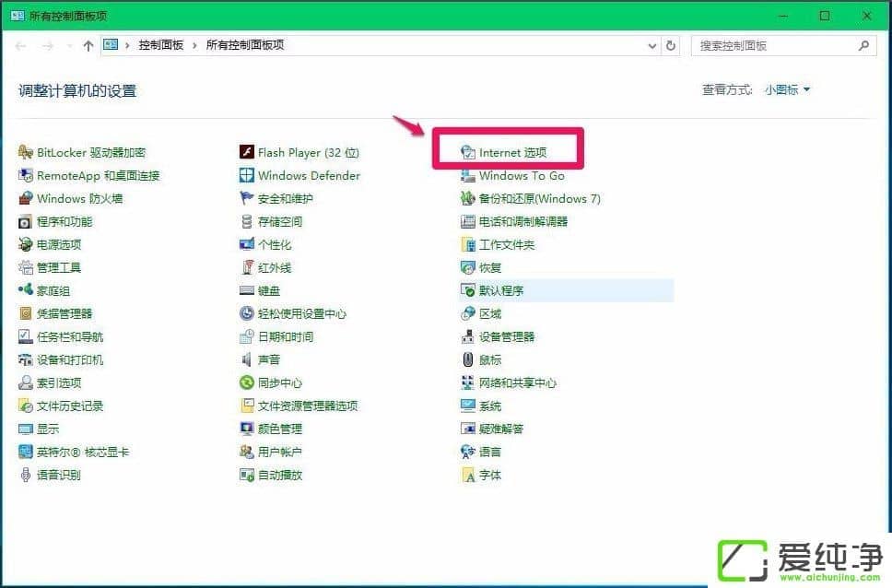
Task: Click the BitLocker 驱动器加密 icon
Action: [x=26, y=152]
